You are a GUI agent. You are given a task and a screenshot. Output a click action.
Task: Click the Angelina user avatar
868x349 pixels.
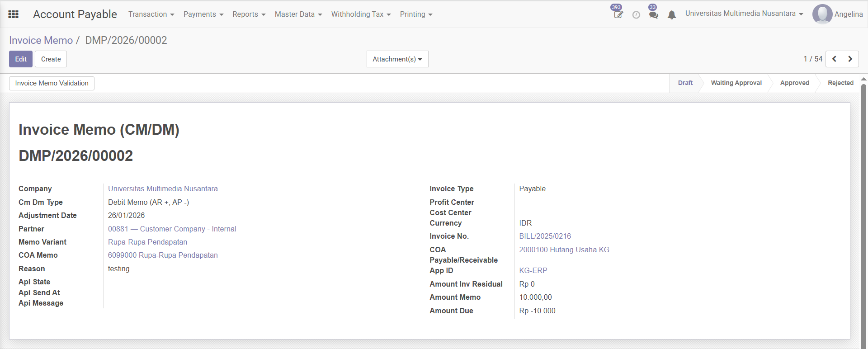[822, 14]
